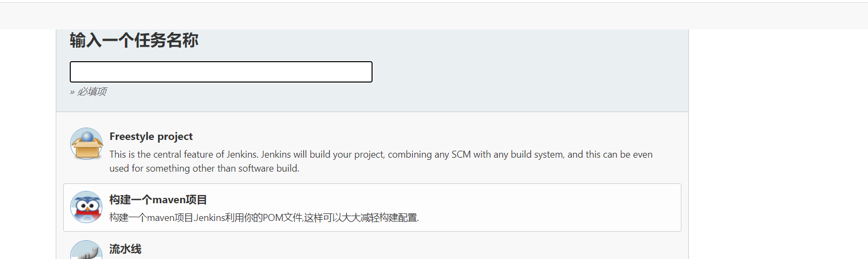
Task: Click the Freestyle project box icon
Action: pyautogui.click(x=86, y=144)
